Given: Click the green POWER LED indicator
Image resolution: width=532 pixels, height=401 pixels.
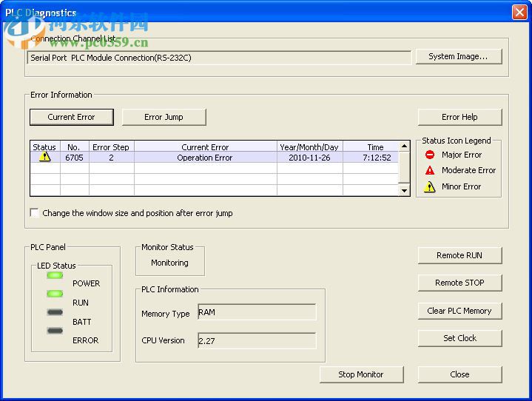Looking at the screenshot, I should (55, 275).
